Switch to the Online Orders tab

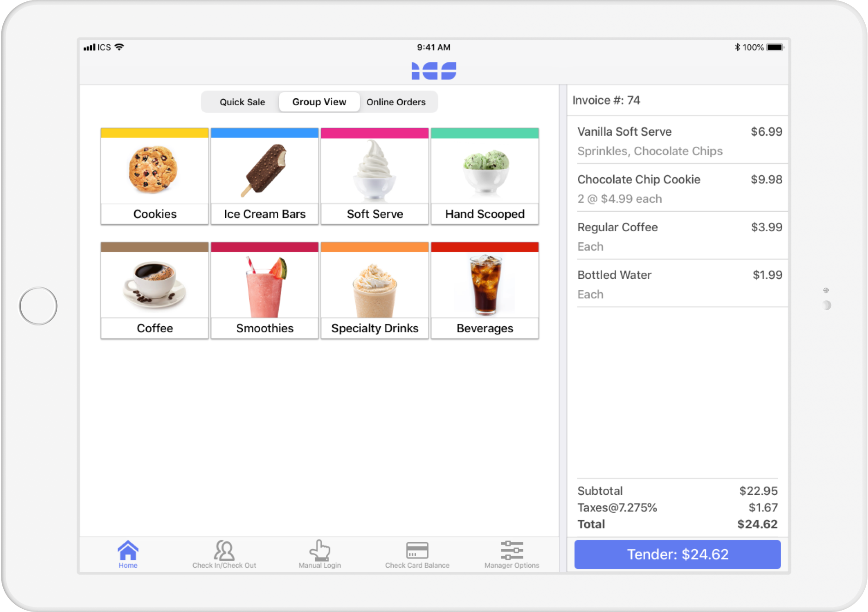pos(396,102)
